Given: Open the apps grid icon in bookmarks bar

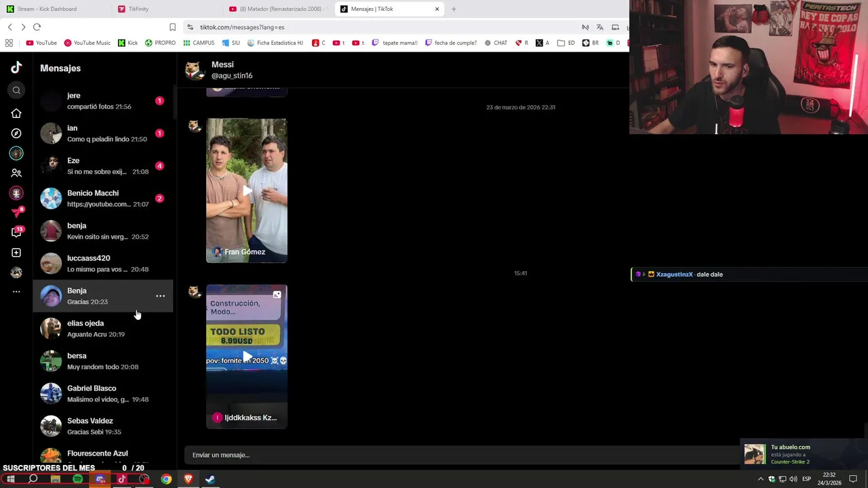Looking at the screenshot, I should [9, 43].
